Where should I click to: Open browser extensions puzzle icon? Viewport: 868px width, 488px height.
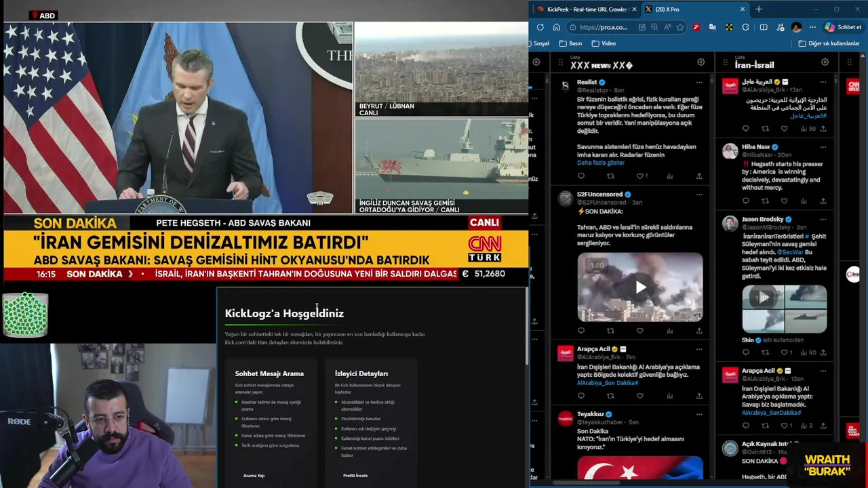click(745, 27)
